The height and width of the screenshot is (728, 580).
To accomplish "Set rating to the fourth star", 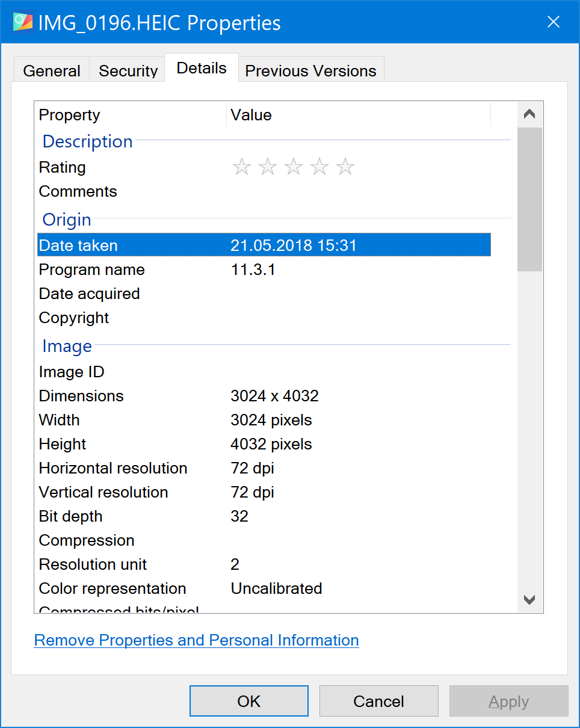I will coord(319,167).
